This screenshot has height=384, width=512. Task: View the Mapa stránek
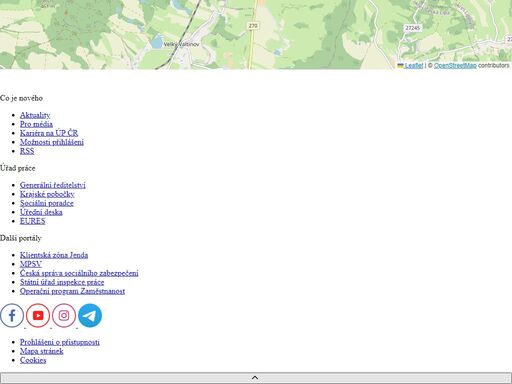click(42, 351)
